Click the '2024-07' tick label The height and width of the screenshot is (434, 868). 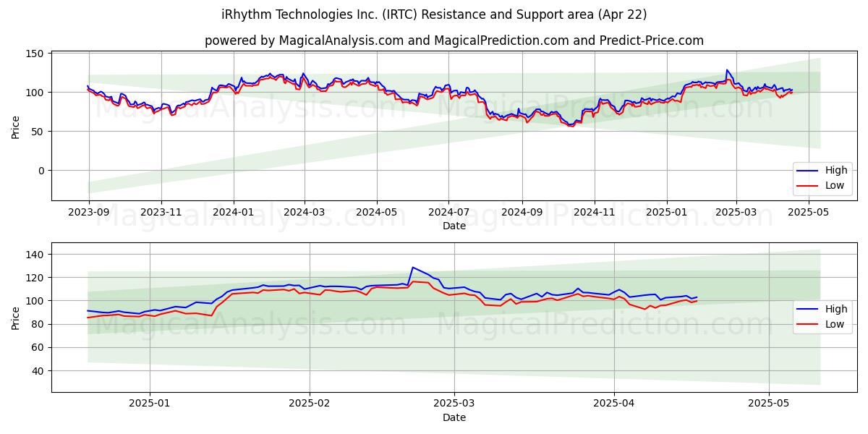[448, 213]
